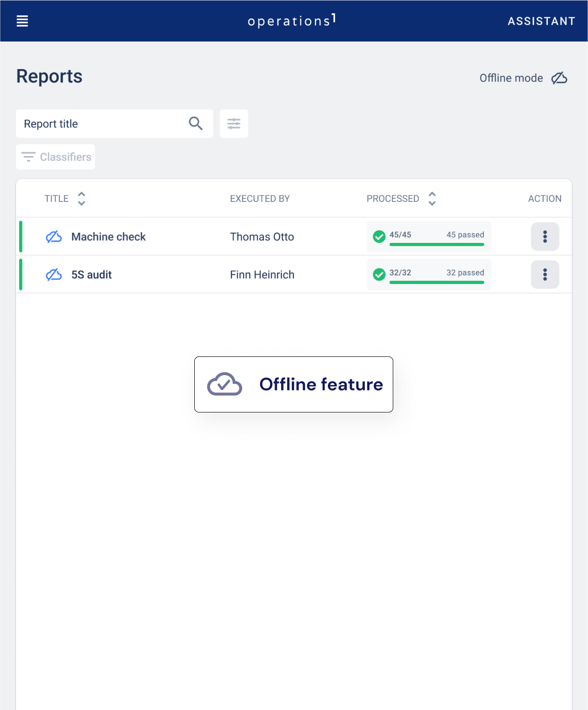Click the operations1 logo

pyautogui.click(x=292, y=21)
